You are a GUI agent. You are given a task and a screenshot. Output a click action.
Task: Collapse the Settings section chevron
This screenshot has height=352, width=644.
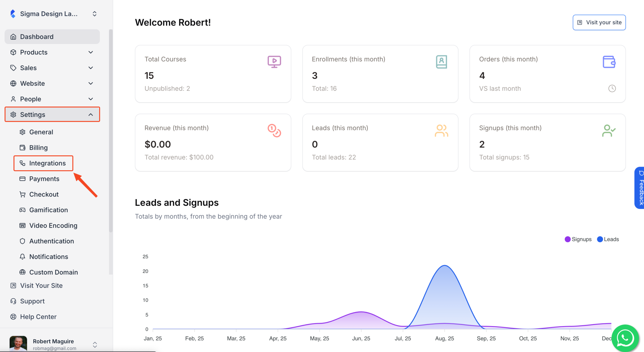pyautogui.click(x=91, y=115)
